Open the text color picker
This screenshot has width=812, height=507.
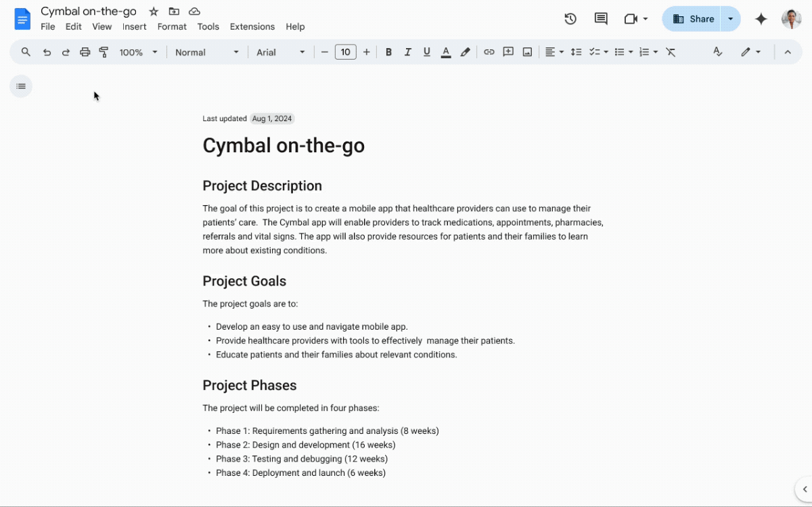coord(446,52)
